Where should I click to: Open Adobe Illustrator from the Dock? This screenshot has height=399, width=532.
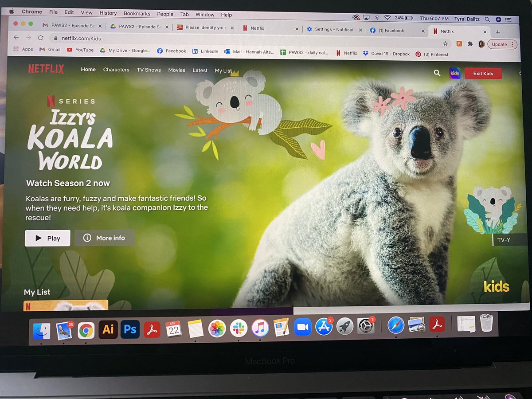pos(108,329)
